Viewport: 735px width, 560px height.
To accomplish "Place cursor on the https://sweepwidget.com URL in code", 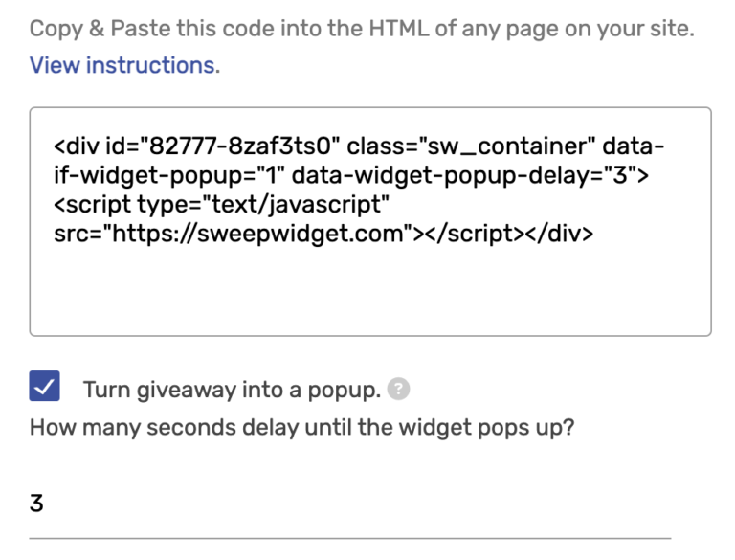I will [257, 234].
